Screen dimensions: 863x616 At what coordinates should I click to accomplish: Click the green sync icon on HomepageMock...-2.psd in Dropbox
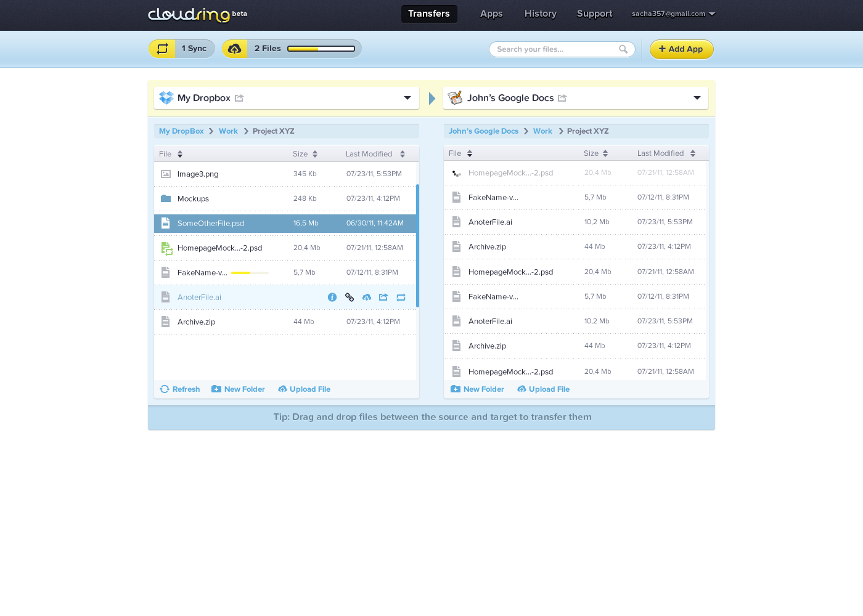[166, 248]
